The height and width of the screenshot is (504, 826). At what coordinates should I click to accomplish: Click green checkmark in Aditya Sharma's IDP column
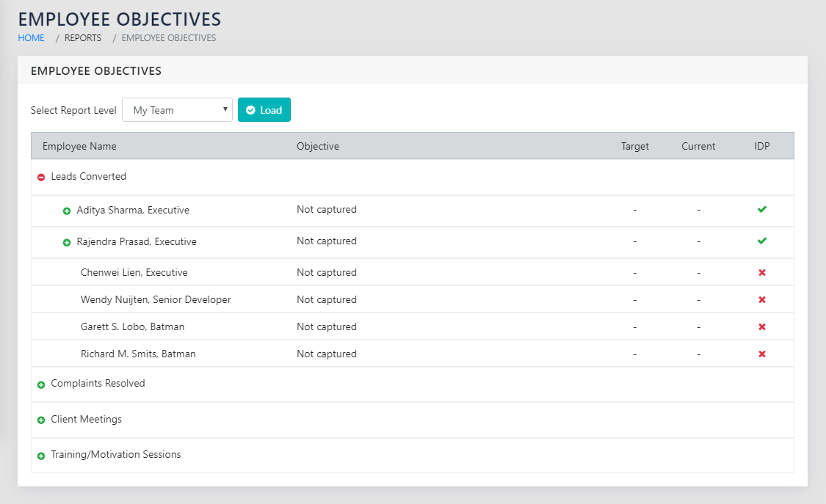761,210
